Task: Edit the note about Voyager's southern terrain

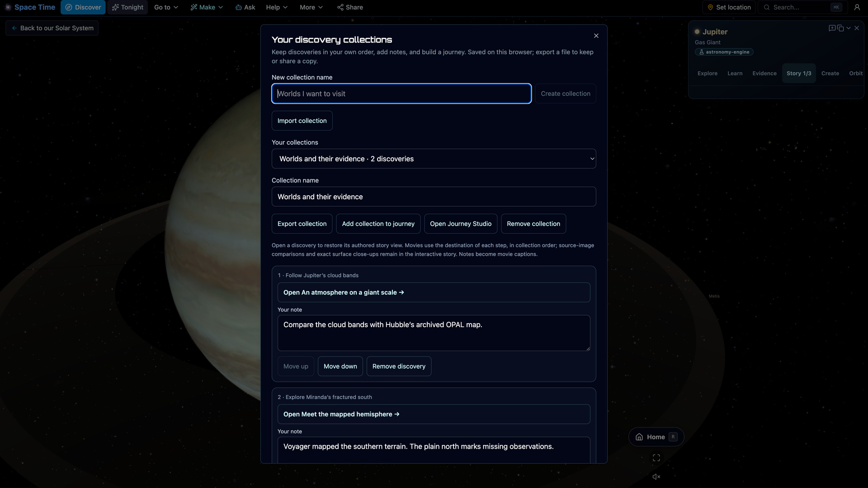Action: [x=434, y=450]
